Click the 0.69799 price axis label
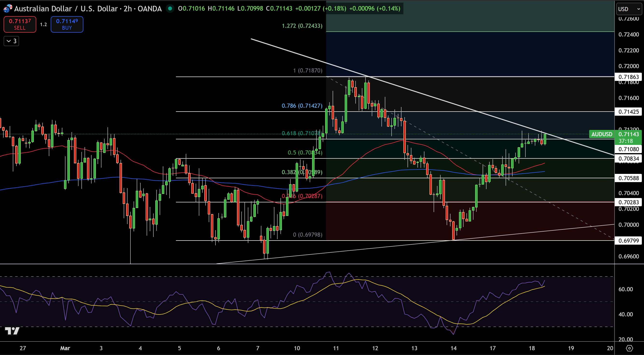The image size is (644, 355). 629,241
